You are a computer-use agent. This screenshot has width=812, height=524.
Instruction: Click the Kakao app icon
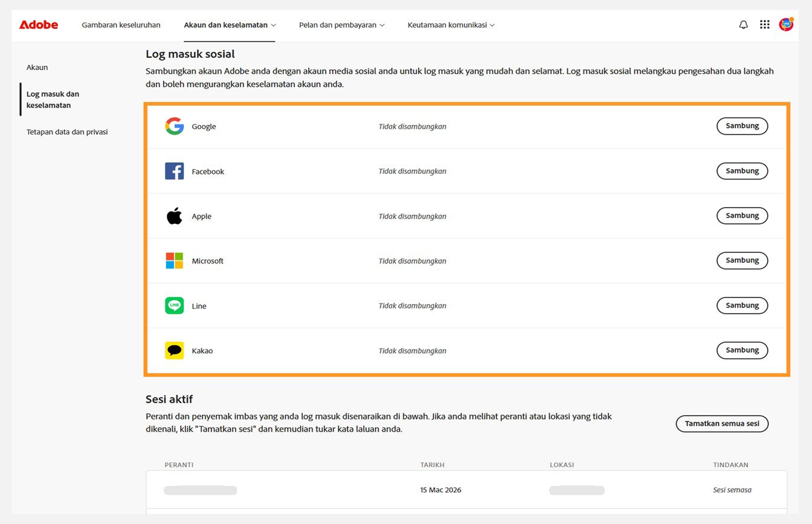click(174, 351)
